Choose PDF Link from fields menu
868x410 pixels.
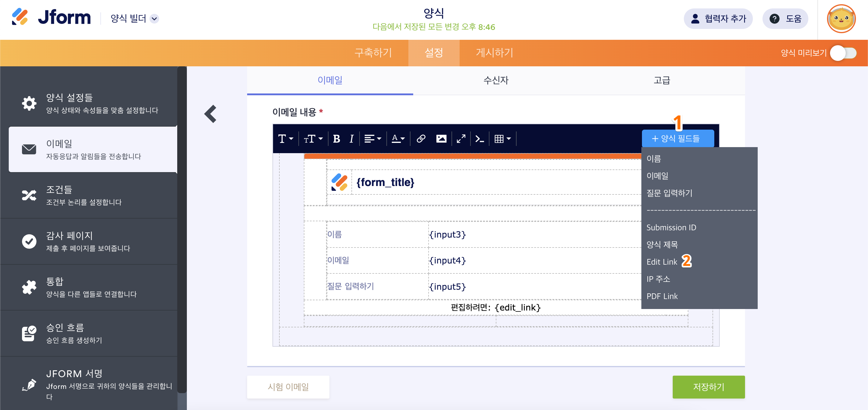pyautogui.click(x=662, y=296)
